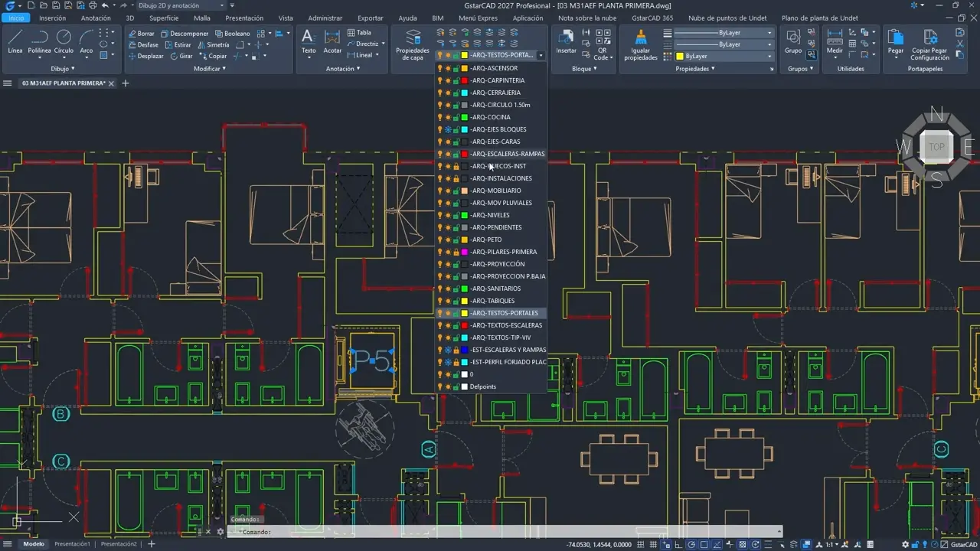Viewport: 980px width, 551px height.
Task: Toggle lock icon for -ARQ-PILARES-PRIMERA layer
Action: [x=456, y=252]
